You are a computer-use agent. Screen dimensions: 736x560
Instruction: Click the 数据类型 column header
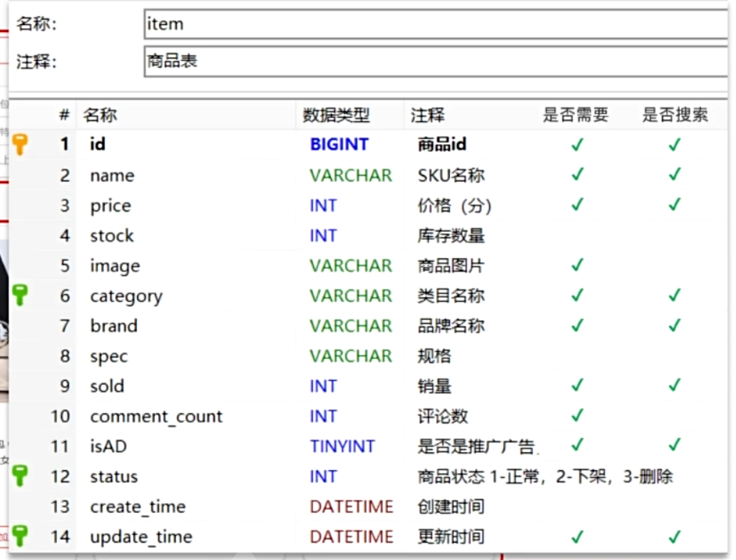(336, 115)
